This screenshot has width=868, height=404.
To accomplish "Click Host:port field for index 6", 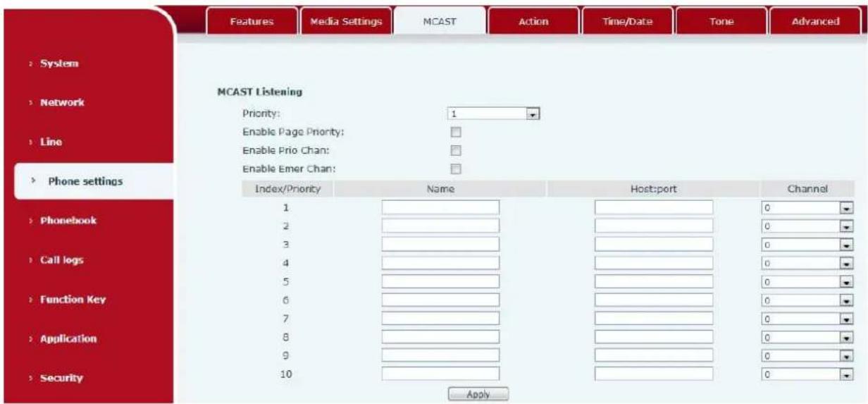I will point(654,299).
